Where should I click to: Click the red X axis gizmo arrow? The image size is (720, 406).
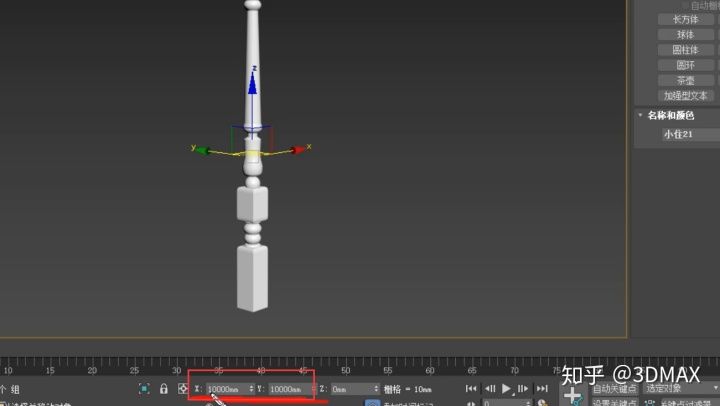[298, 150]
